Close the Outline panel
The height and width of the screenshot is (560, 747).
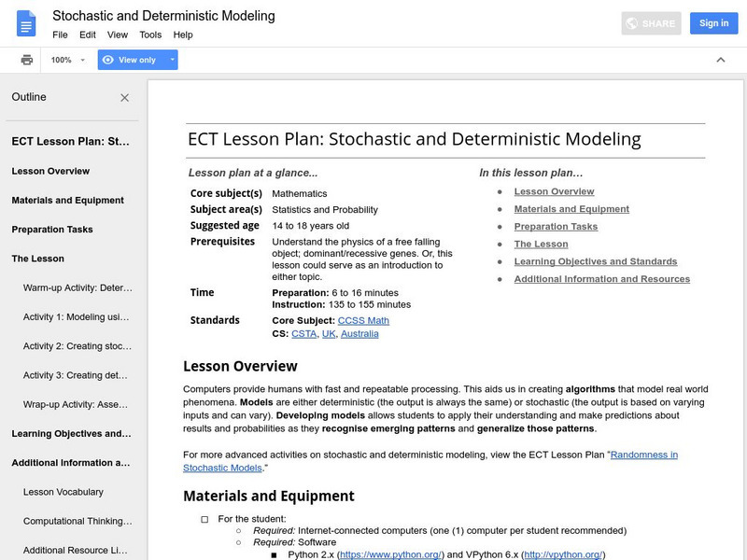(x=125, y=97)
